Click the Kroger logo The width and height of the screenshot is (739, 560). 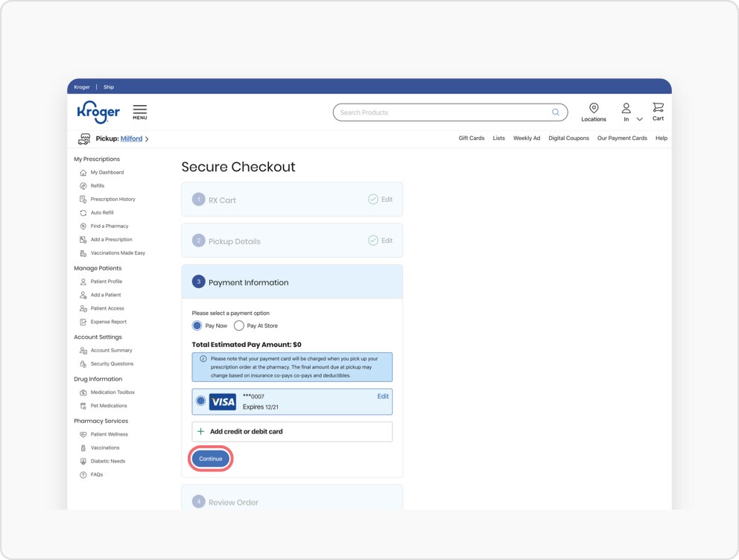(x=98, y=112)
